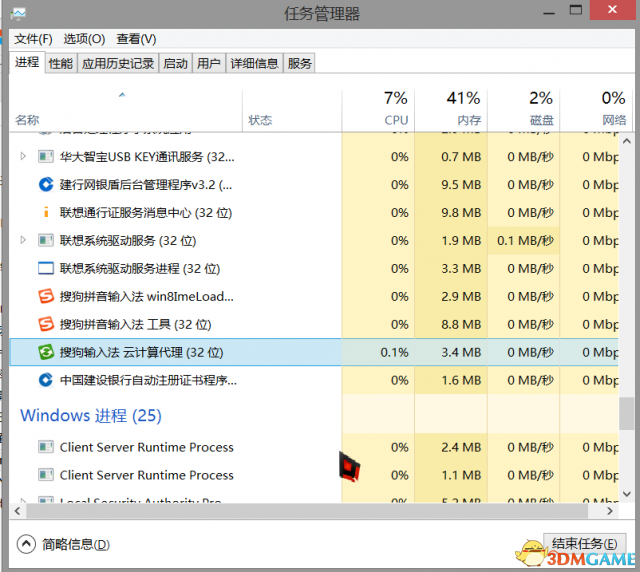Switch to the 性能 tab
The height and width of the screenshot is (572, 640).
[60, 63]
